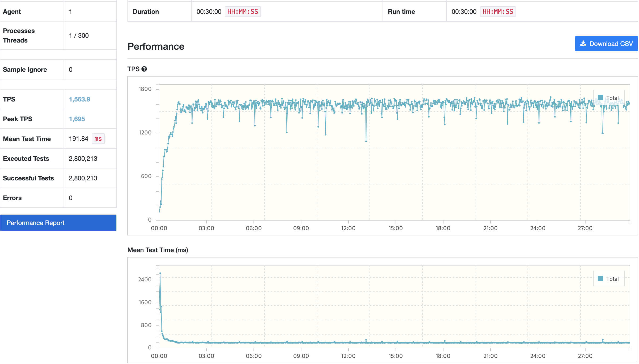Click the Duration value 00:30:00
The image size is (639, 364).
[209, 12]
